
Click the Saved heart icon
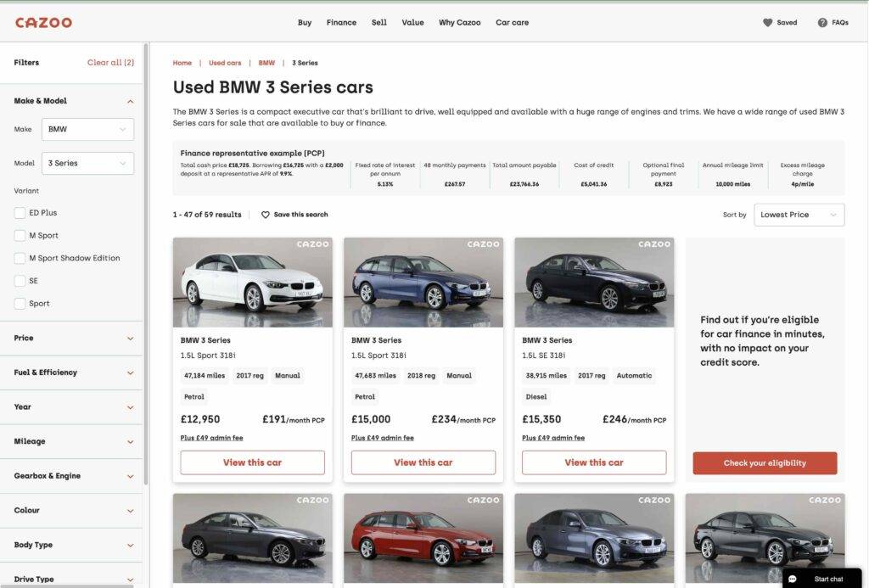[767, 22]
